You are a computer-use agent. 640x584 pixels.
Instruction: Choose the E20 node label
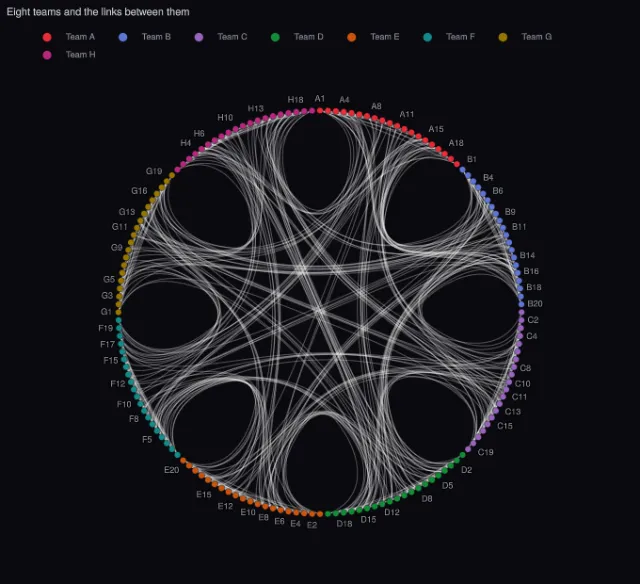[171, 470]
